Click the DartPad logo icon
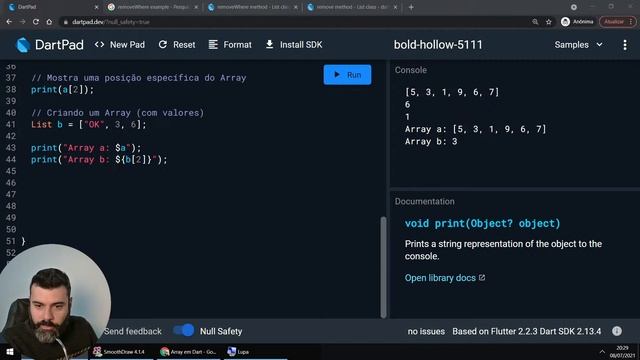 coord(23,44)
